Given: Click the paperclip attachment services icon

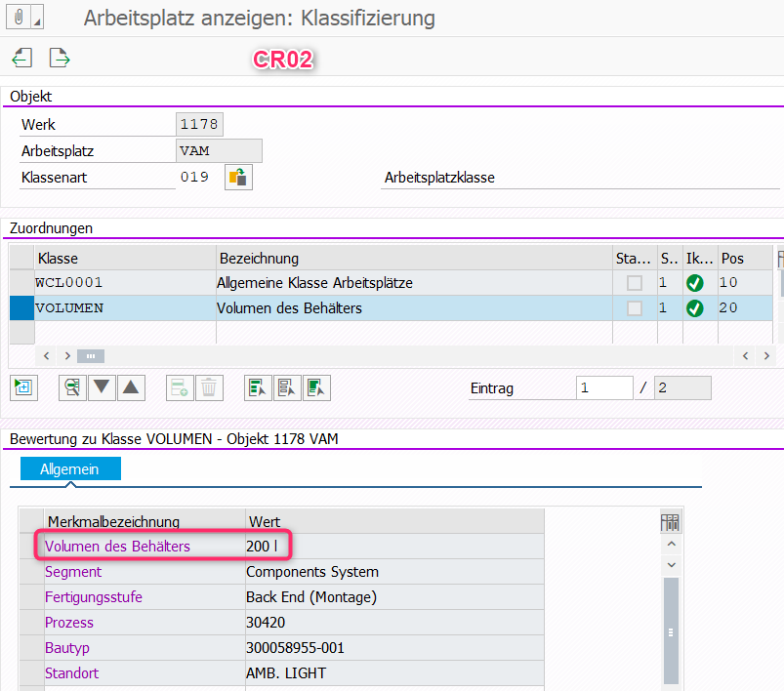Looking at the screenshot, I should click(16, 19).
